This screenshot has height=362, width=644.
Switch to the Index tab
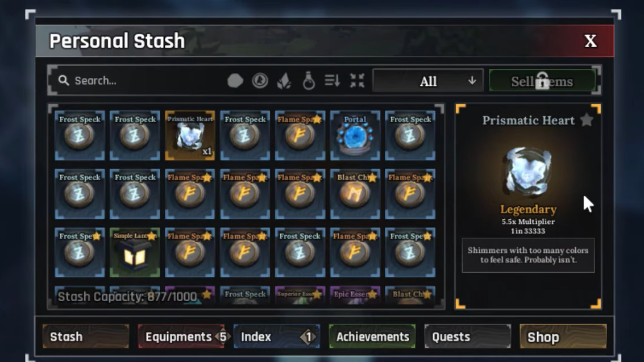[x=277, y=336]
